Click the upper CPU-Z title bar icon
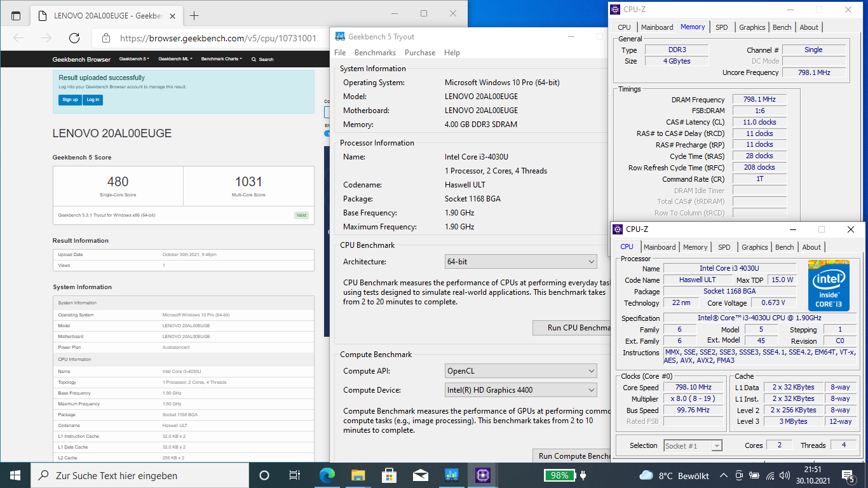Viewport: 868px width, 488px height. coord(615,10)
